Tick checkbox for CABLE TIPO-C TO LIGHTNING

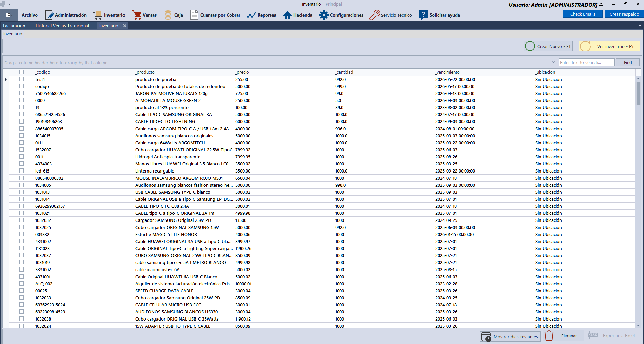22,121
